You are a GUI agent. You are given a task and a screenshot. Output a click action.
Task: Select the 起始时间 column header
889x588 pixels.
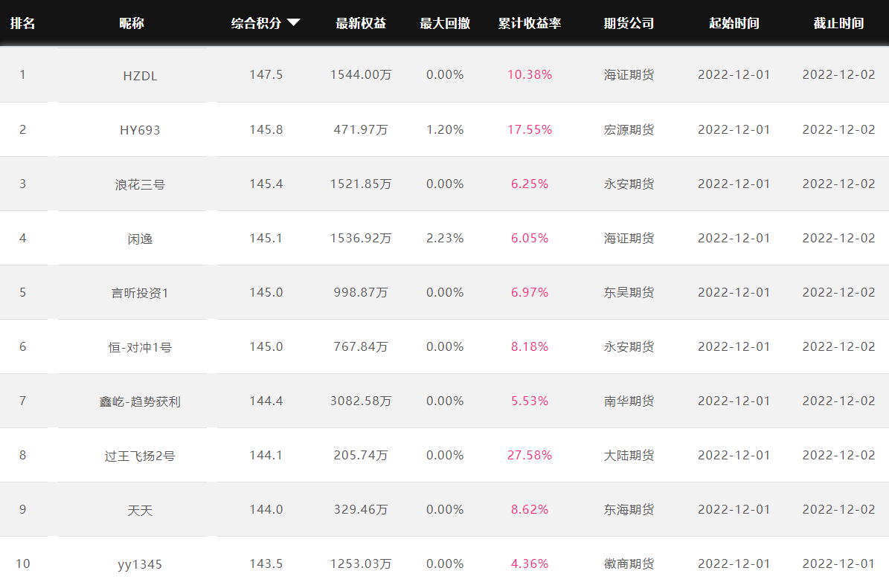[734, 23]
